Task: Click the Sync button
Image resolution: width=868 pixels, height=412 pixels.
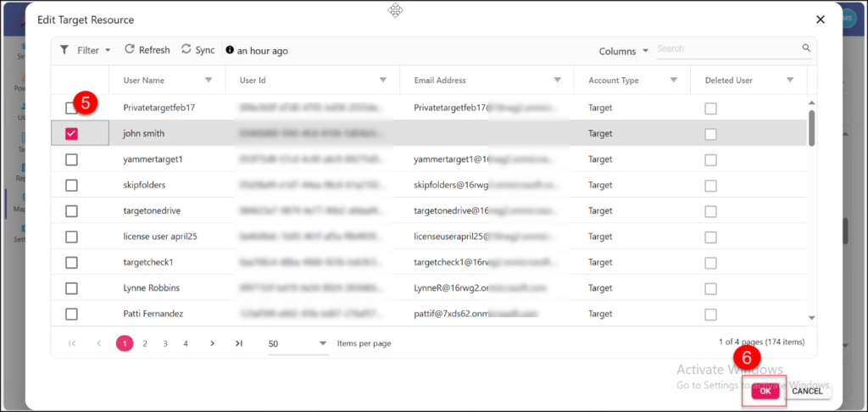Action: [x=198, y=50]
